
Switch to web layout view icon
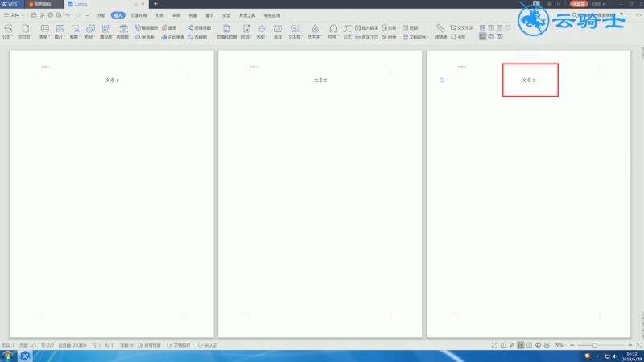538,345
